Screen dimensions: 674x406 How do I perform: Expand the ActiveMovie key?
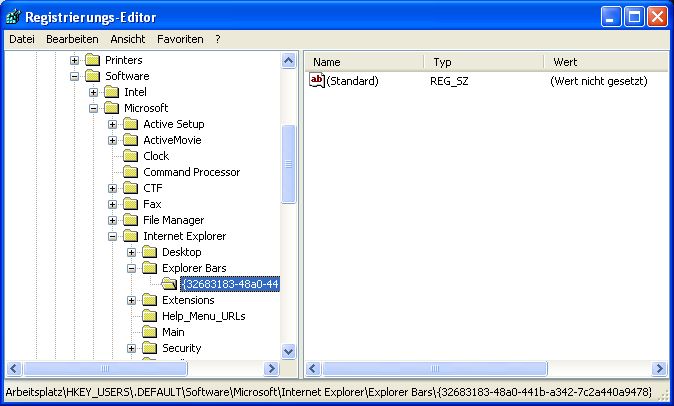[112, 140]
